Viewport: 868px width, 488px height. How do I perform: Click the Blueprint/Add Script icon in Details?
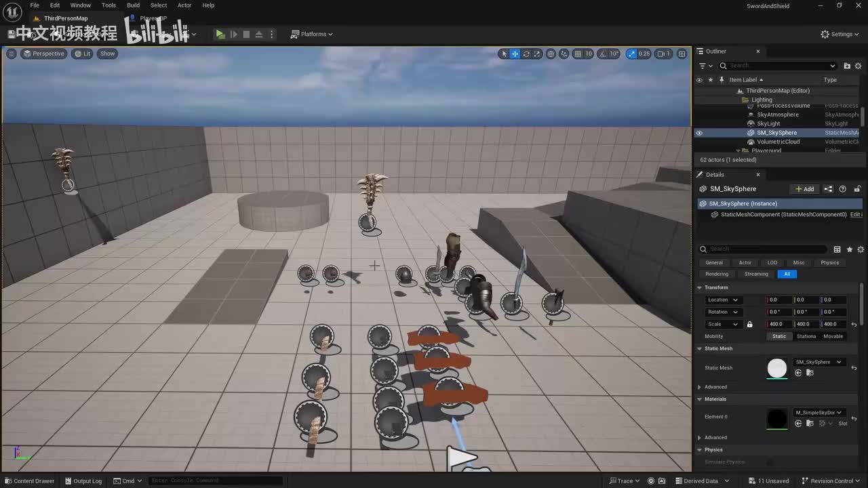(828, 189)
